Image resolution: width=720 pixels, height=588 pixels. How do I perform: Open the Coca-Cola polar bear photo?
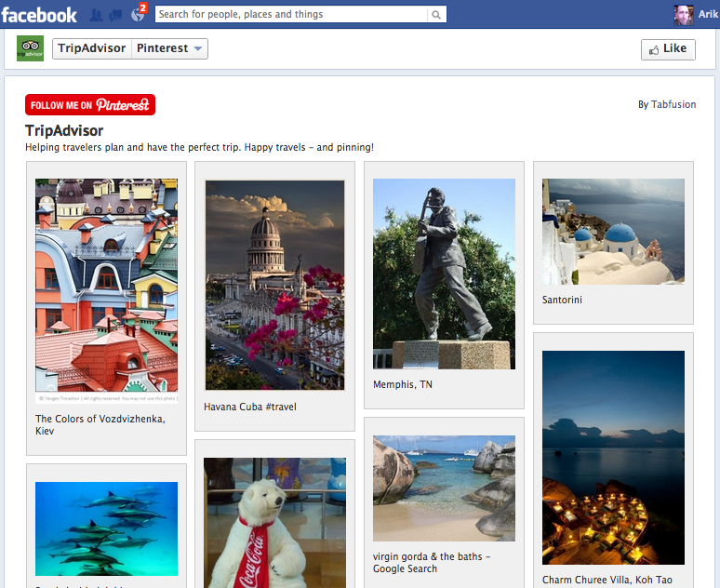[x=274, y=523]
